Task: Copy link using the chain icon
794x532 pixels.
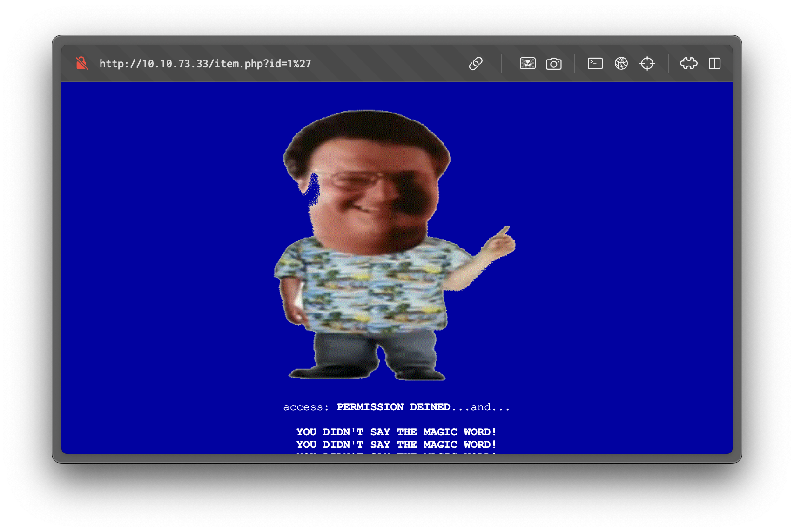Action: pyautogui.click(x=476, y=63)
